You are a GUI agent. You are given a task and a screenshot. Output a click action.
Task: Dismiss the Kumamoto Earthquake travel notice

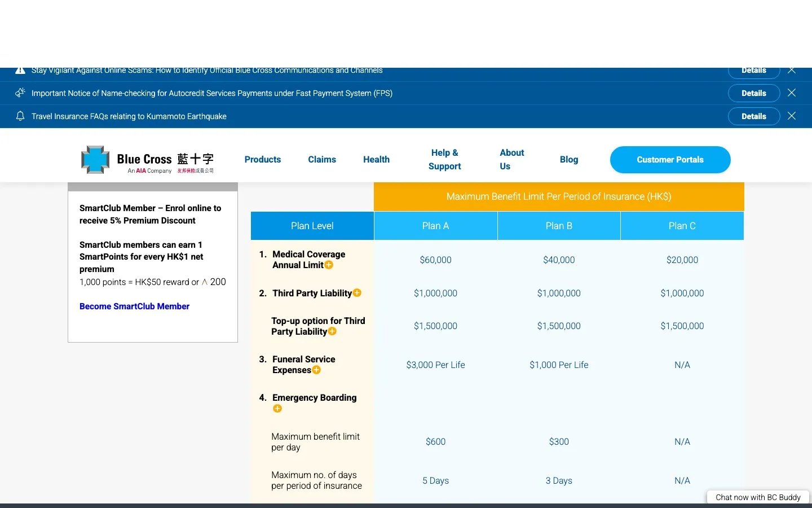click(x=792, y=116)
